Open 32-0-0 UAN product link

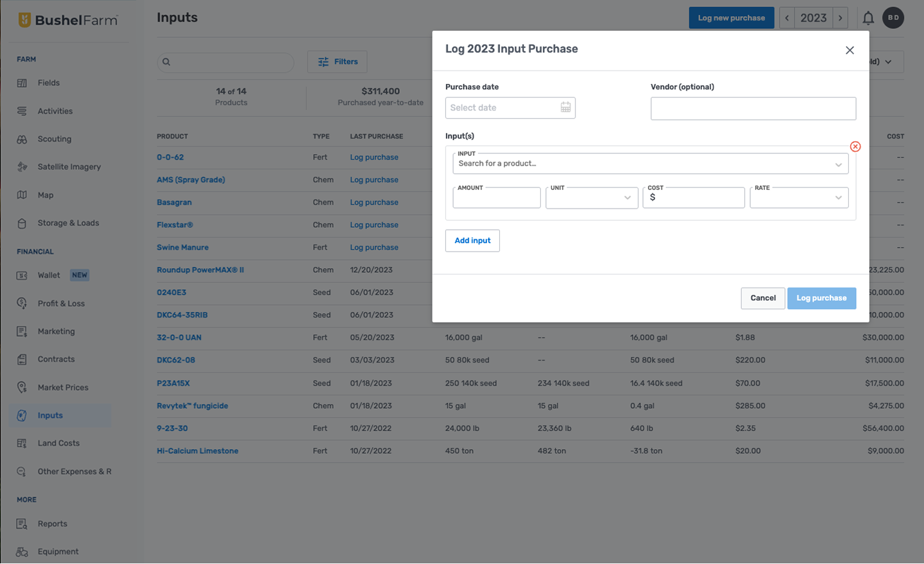point(179,338)
